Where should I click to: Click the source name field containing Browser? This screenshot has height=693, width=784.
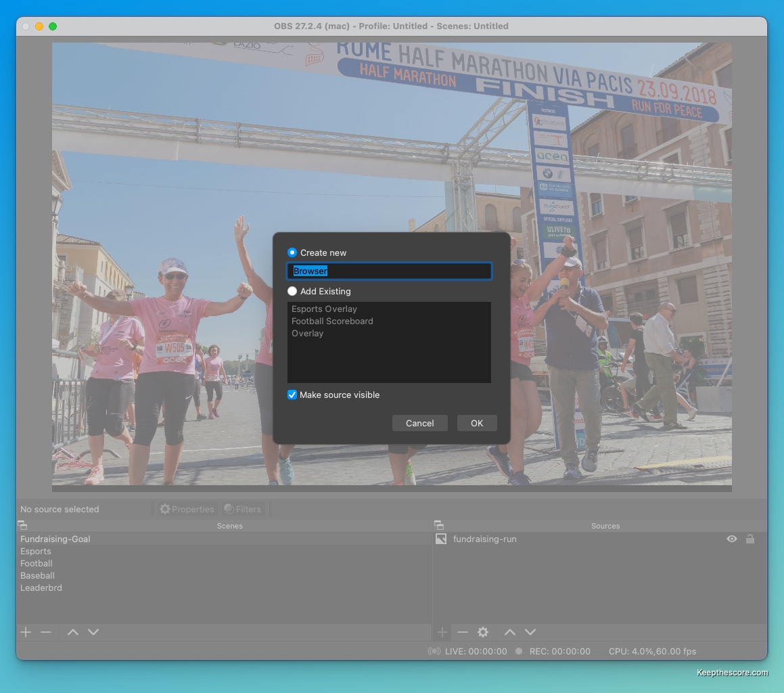click(x=389, y=271)
